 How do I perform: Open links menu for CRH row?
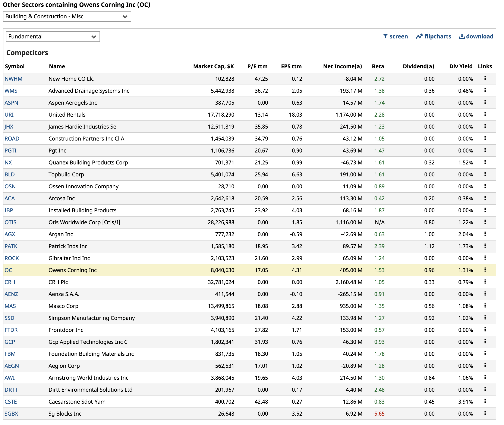[x=485, y=282]
